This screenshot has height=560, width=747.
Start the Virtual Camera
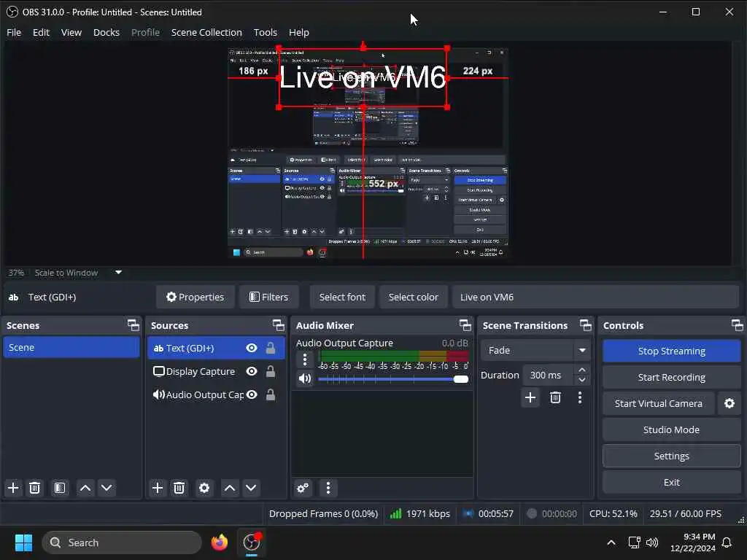click(659, 403)
